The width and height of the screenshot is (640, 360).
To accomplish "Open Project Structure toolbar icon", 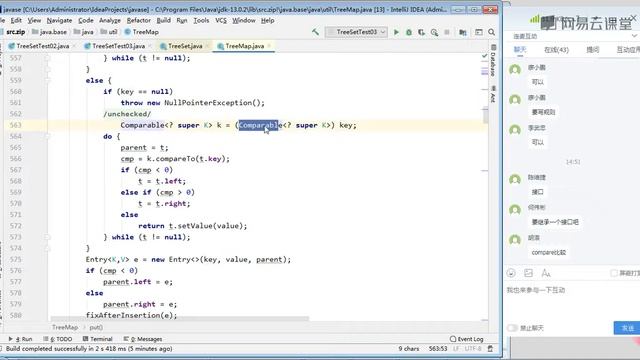I will (463, 32).
